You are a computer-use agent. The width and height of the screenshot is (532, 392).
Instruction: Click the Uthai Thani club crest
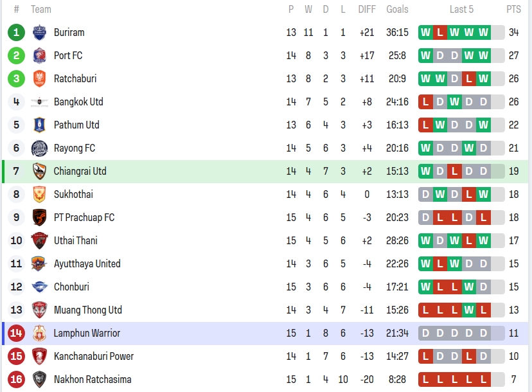click(x=39, y=240)
